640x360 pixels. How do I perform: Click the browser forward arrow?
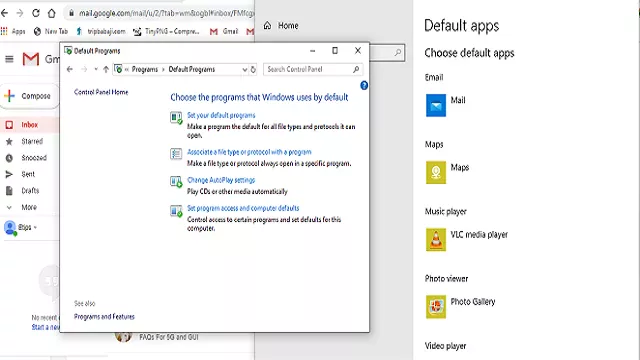tap(20, 13)
